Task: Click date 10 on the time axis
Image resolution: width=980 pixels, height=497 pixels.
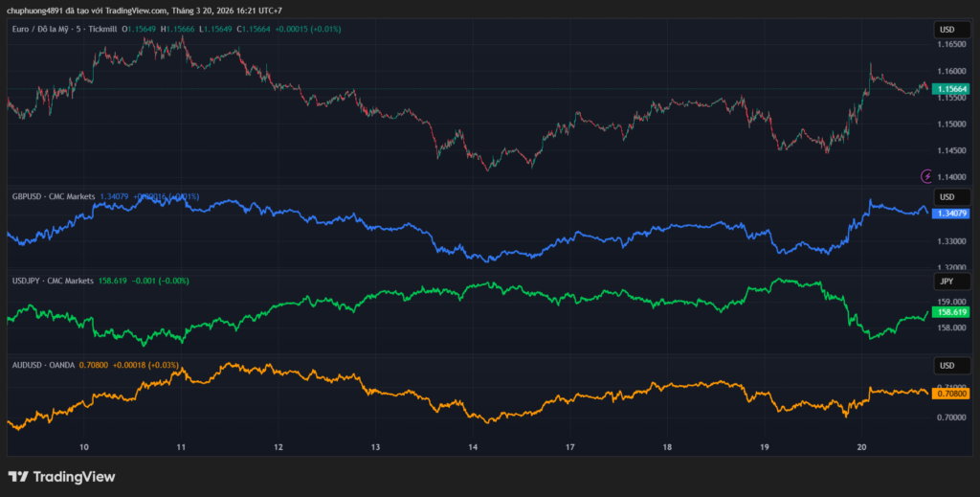Action: [x=84, y=447]
